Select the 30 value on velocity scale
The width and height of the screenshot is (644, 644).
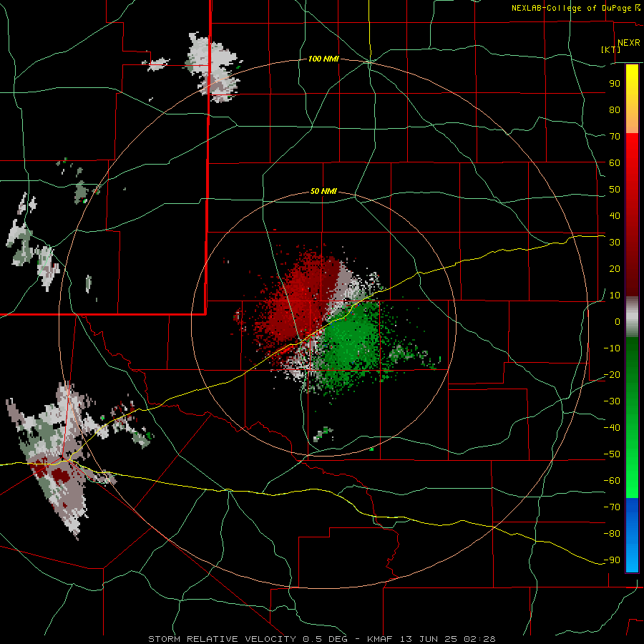tap(615, 243)
